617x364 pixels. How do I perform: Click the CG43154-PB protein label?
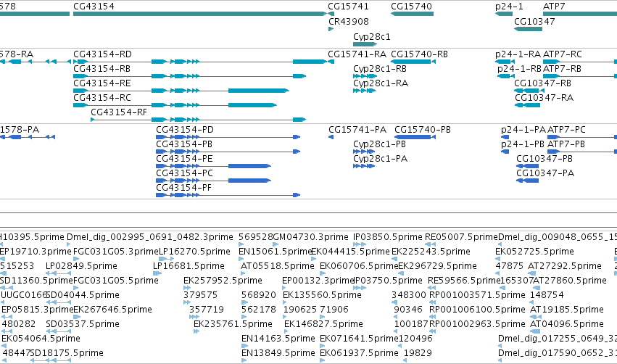point(184,144)
